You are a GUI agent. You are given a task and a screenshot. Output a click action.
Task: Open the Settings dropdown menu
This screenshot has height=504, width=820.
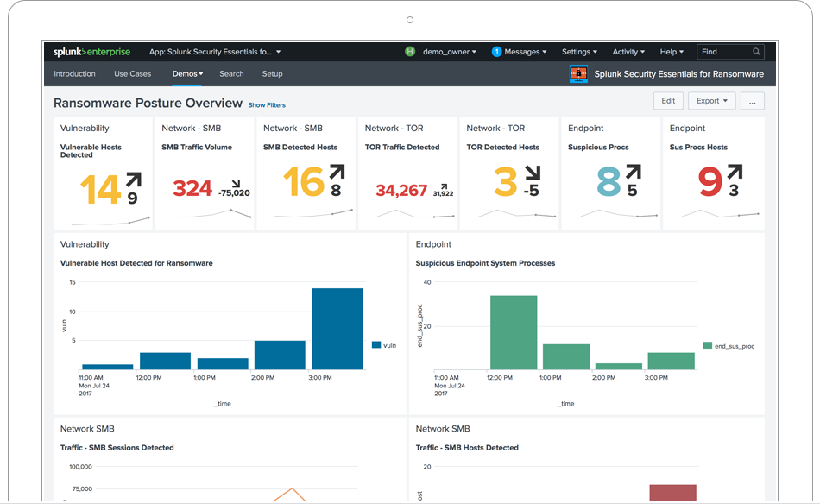pyautogui.click(x=579, y=52)
